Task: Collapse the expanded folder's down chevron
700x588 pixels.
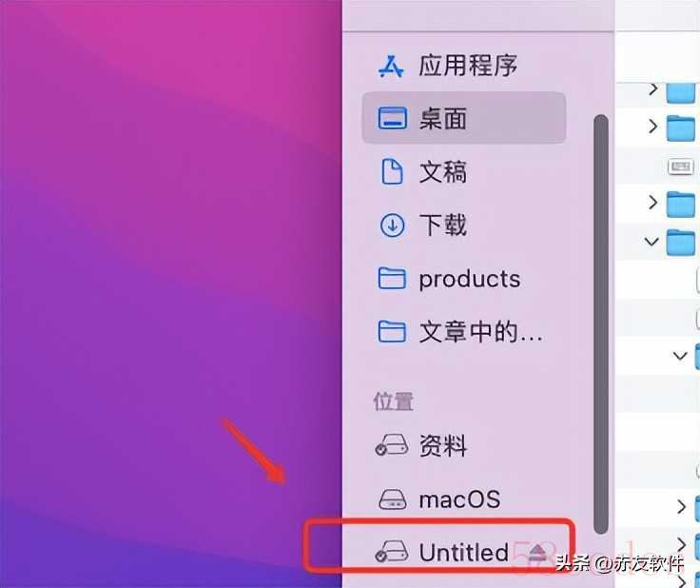Action: 651,242
